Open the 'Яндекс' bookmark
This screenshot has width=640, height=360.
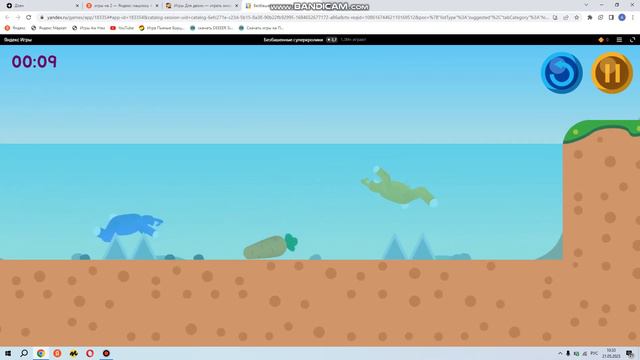click(15, 28)
